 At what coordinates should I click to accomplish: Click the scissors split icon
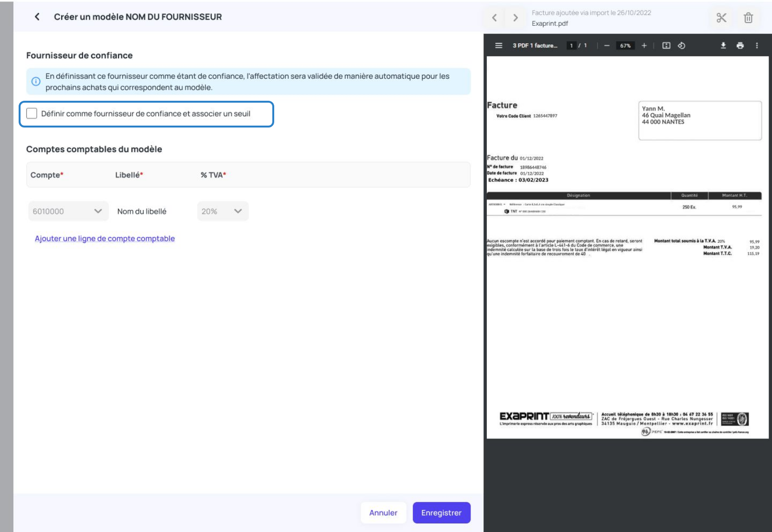coord(721,18)
